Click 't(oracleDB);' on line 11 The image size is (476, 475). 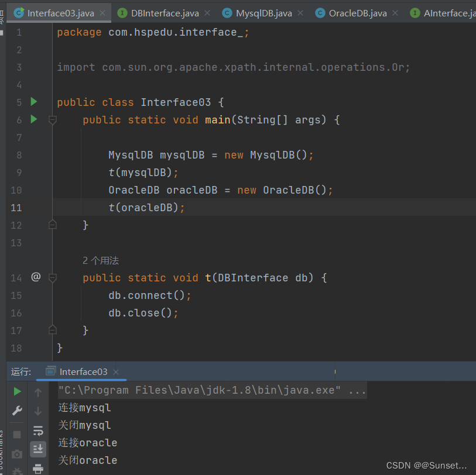point(146,208)
